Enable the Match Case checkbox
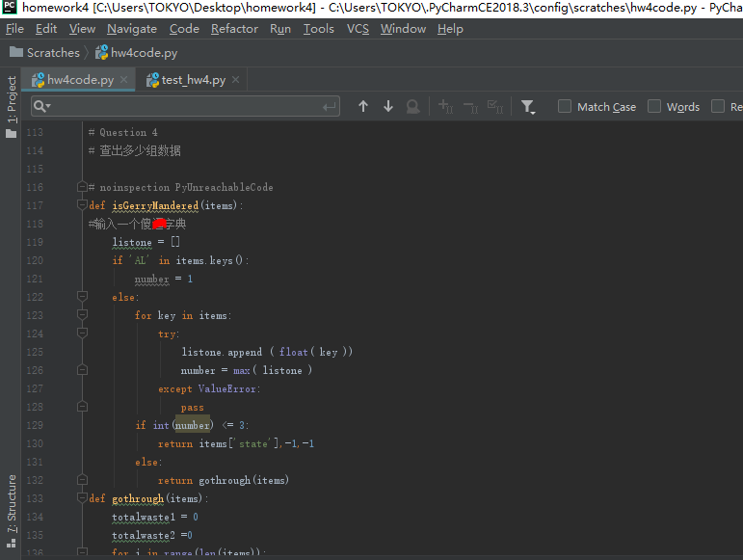743x560 pixels. click(565, 107)
